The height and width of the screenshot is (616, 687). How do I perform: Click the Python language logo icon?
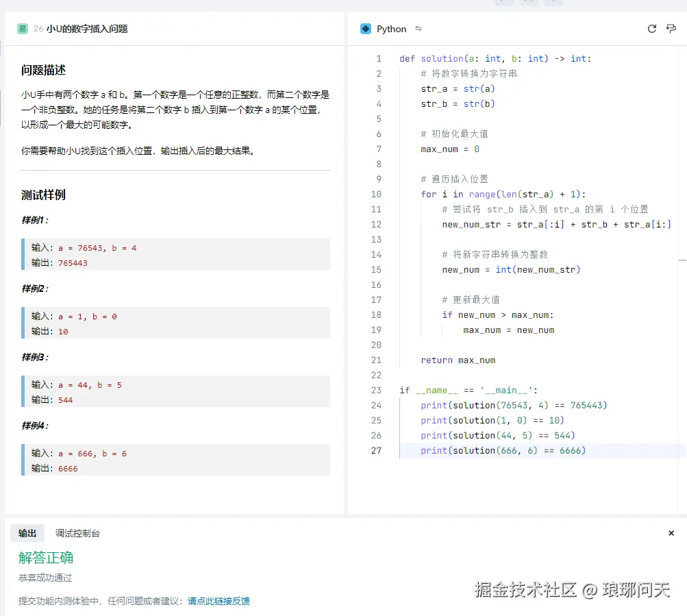pos(365,29)
